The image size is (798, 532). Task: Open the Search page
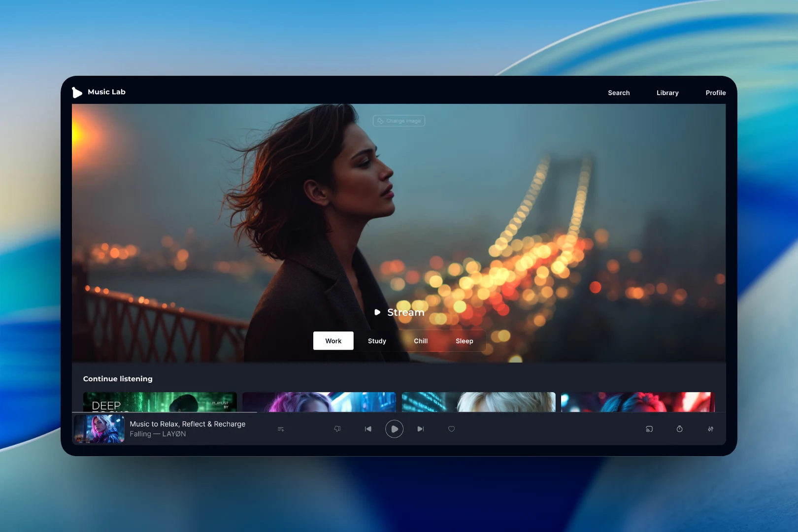[619, 93]
